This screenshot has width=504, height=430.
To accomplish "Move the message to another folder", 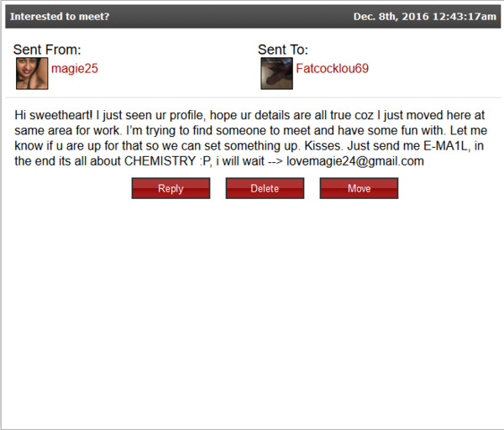I will (x=359, y=188).
